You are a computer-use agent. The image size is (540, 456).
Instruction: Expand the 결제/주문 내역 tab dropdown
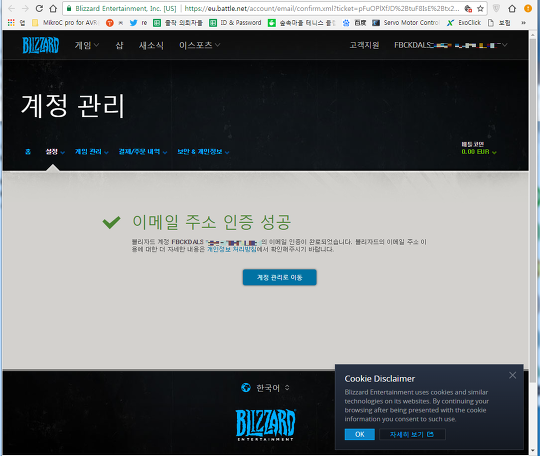143,152
